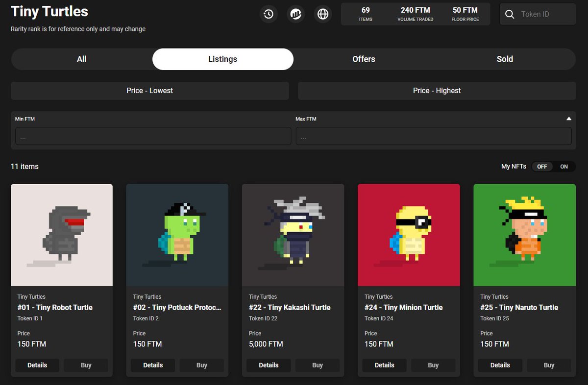The height and width of the screenshot is (385, 588).
Task: Open the Tiny Kakashi Turtle image
Action: click(x=293, y=235)
